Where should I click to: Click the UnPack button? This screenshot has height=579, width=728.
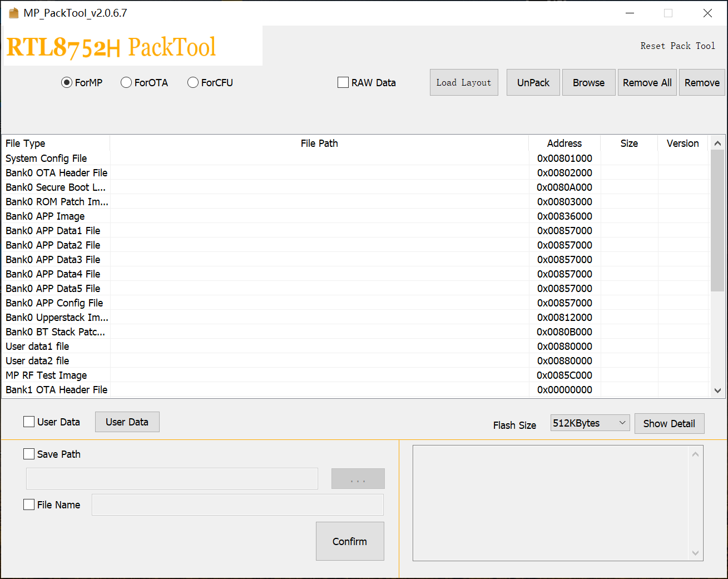tap(533, 82)
